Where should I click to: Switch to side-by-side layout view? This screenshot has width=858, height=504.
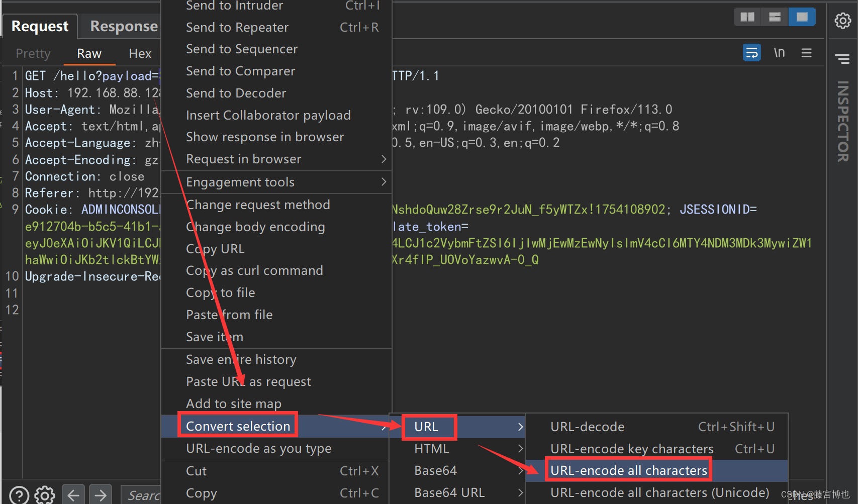point(747,17)
